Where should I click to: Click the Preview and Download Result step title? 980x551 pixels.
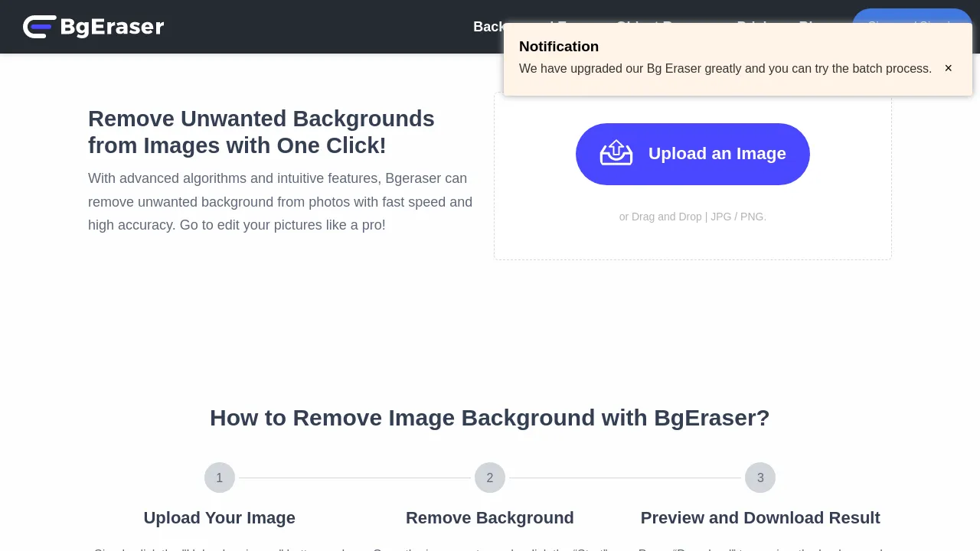click(x=760, y=517)
